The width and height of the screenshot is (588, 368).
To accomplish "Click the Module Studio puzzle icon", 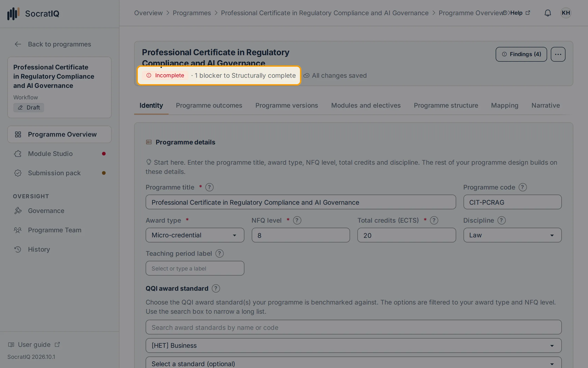I will tap(18, 154).
